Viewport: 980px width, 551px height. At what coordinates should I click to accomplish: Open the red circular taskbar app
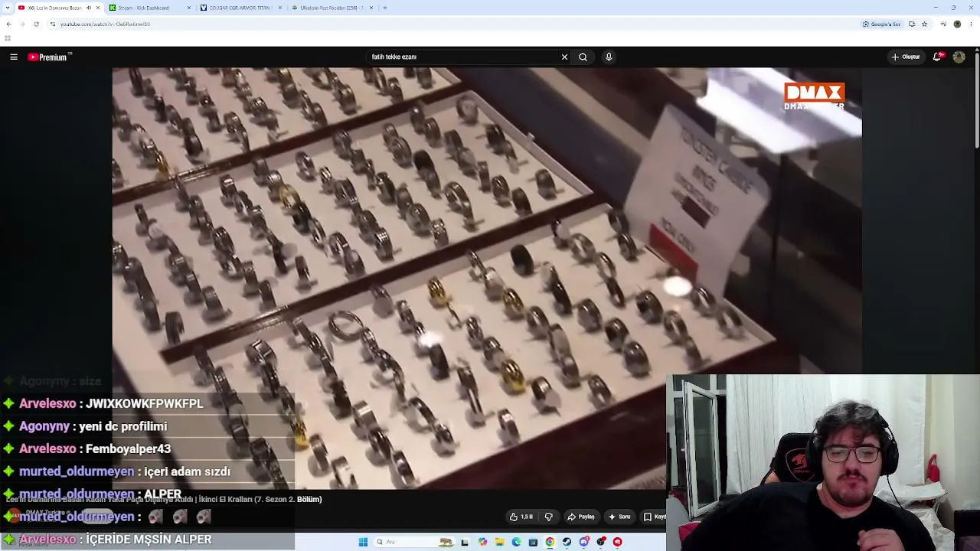(x=618, y=542)
